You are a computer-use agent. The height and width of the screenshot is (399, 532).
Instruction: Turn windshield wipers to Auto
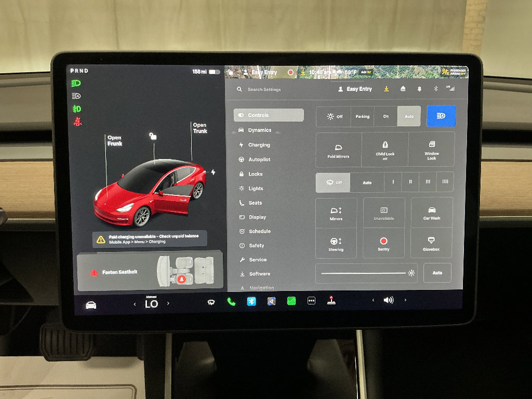pos(367,182)
